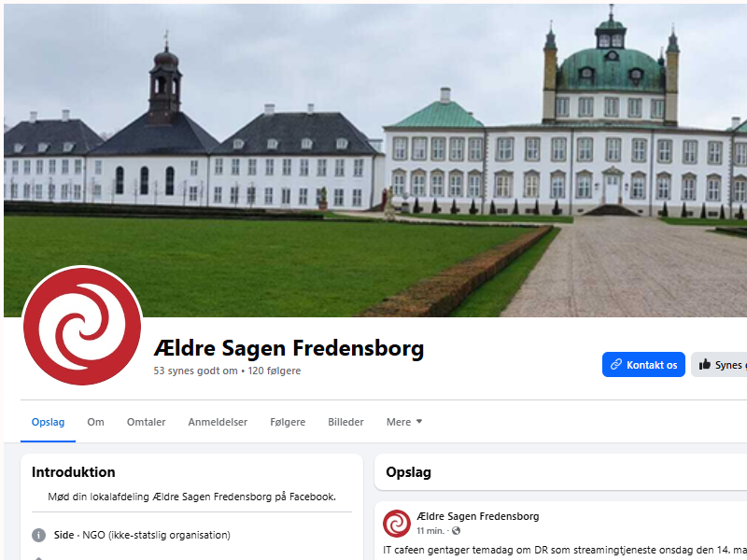Click the 53 synes godt om link
This screenshot has width=747, height=560.
[x=195, y=371]
